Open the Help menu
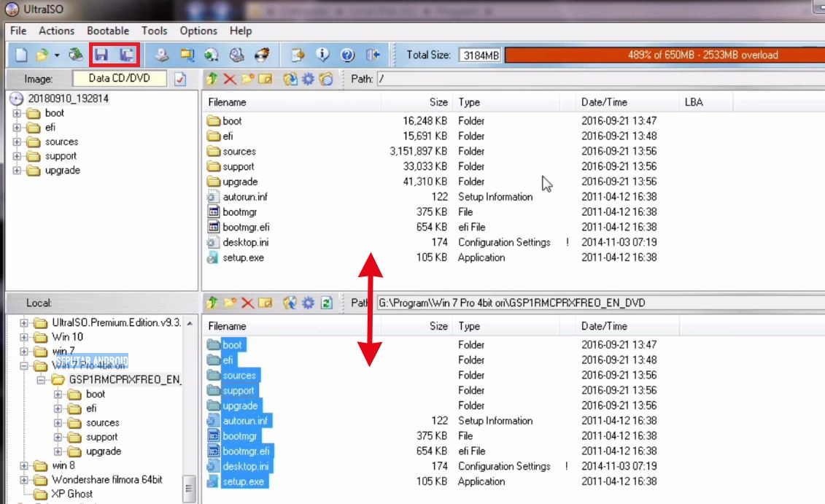The width and height of the screenshot is (825, 504). pos(241,31)
